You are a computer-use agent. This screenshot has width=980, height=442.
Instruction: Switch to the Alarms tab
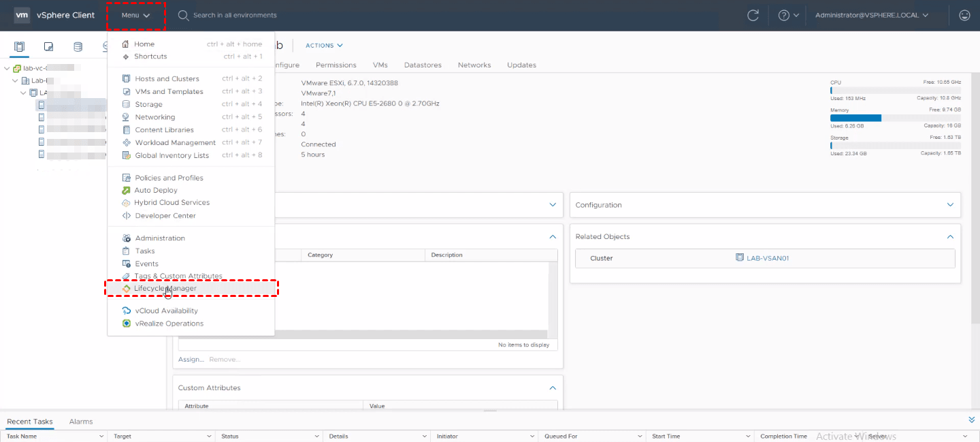(81, 422)
